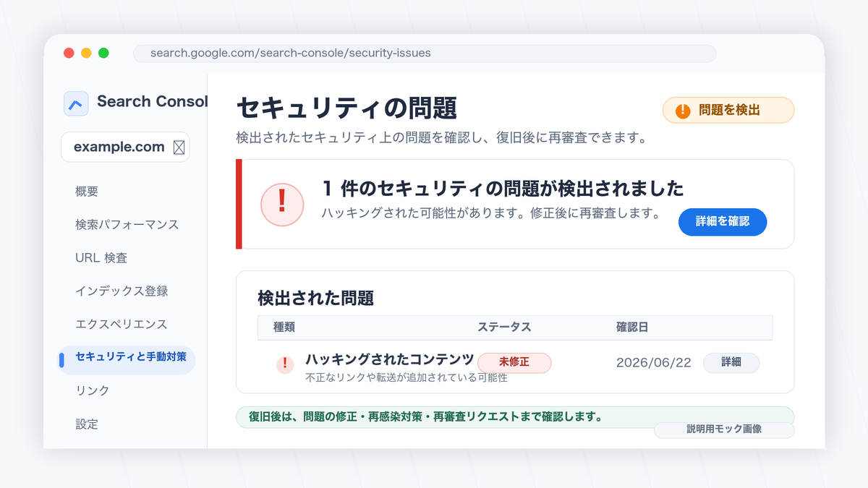This screenshot has height=488, width=868.
Task: Click the red exclamation icon beside ハッキングされたコンテンツ
Action: [x=285, y=365]
